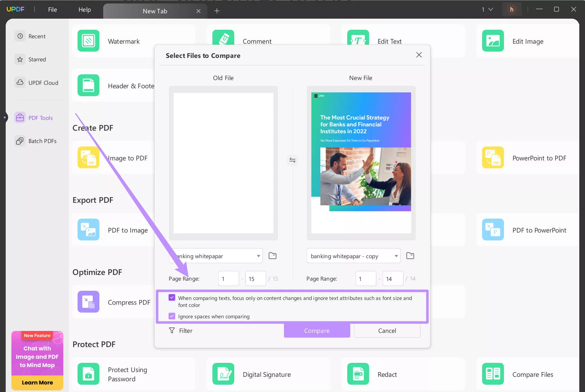Click New File end page field showing 14

pyautogui.click(x=393, y=279)
